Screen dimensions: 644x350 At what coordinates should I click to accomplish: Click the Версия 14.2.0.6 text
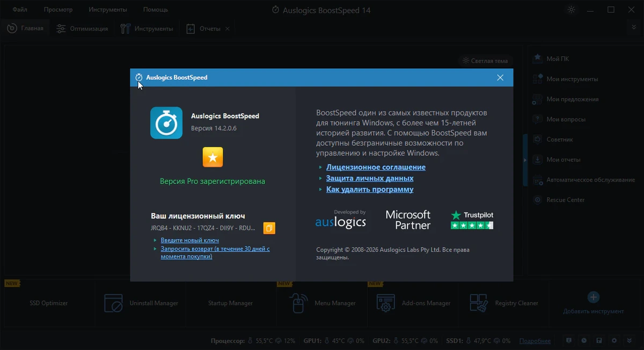[214, 129]
